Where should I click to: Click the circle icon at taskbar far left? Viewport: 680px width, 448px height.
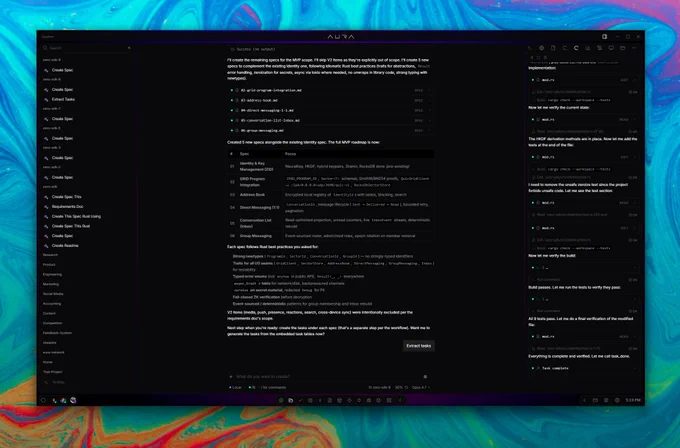pos(43,400)
